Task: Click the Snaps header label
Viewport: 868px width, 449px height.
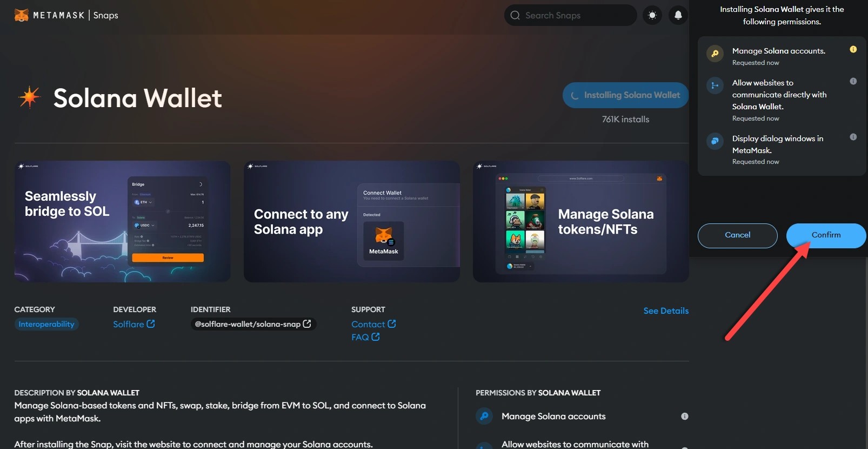Action: tap(106, 15)
